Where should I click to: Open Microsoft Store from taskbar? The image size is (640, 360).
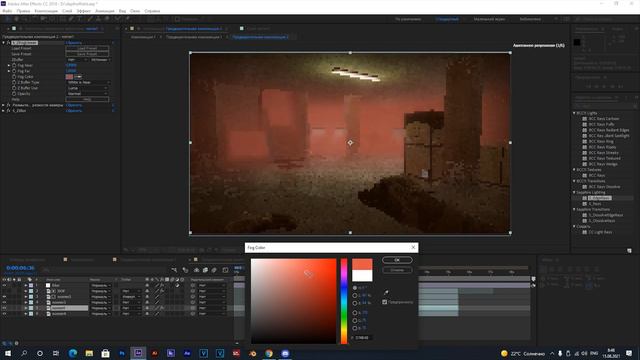point(105,353)
